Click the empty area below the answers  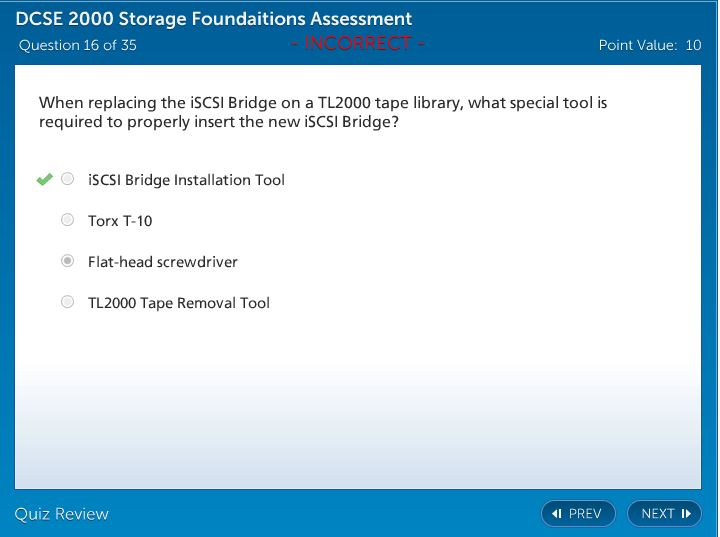(x=358, y=400)
